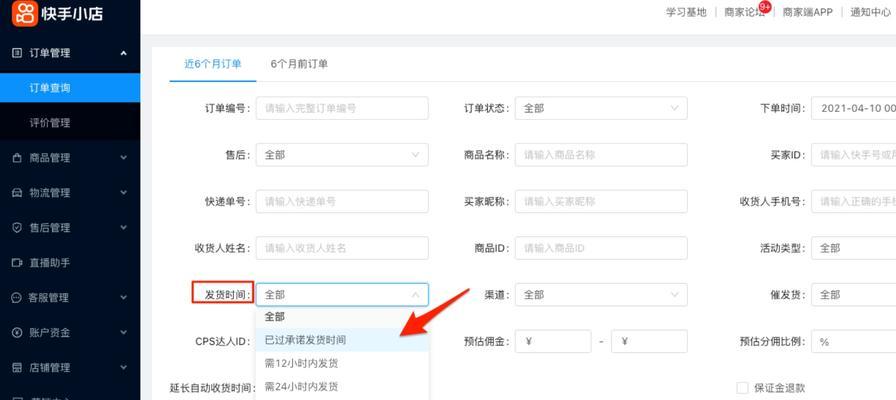
Task: Click the 商品管理 bag icon
Action: [17, 158]
